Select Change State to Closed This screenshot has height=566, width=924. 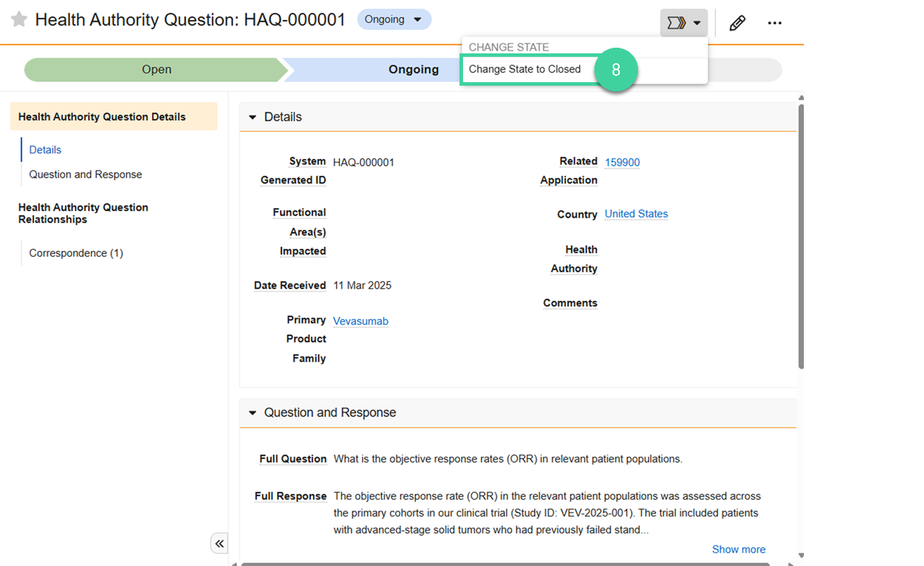click(525, 70)
